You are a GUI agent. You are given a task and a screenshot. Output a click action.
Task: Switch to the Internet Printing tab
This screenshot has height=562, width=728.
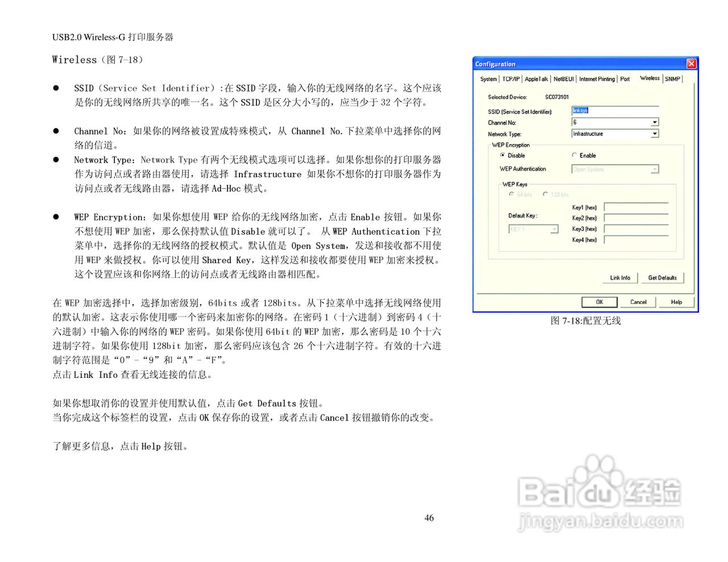click(597, 79)
